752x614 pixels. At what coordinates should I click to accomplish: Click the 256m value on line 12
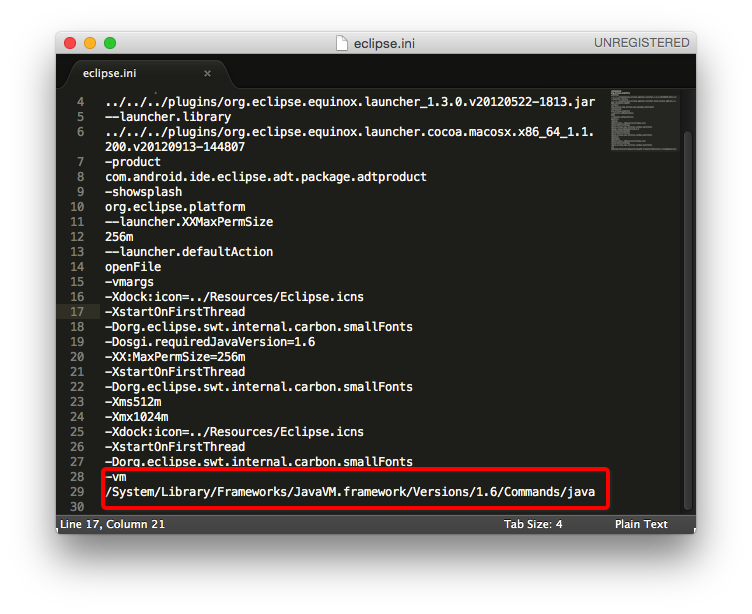click(x=119, y=237)
